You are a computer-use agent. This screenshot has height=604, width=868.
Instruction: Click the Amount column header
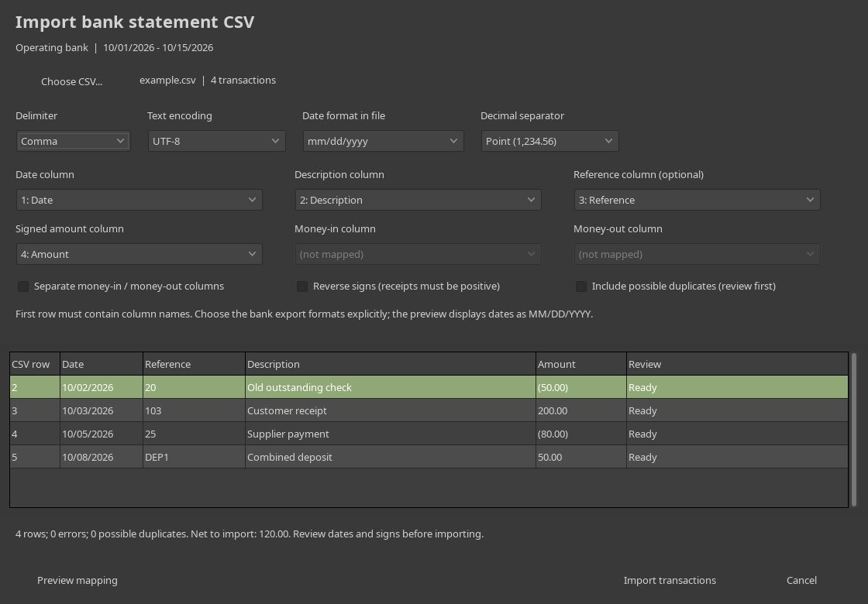click(580, 364)
